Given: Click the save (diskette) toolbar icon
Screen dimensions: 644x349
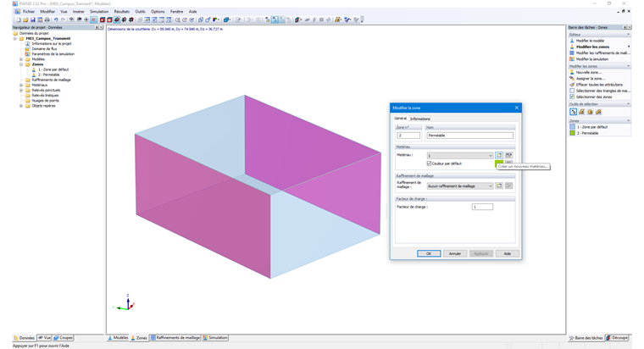Looking at the screenshot, I should pyautogui.click(x=33, y=19).
